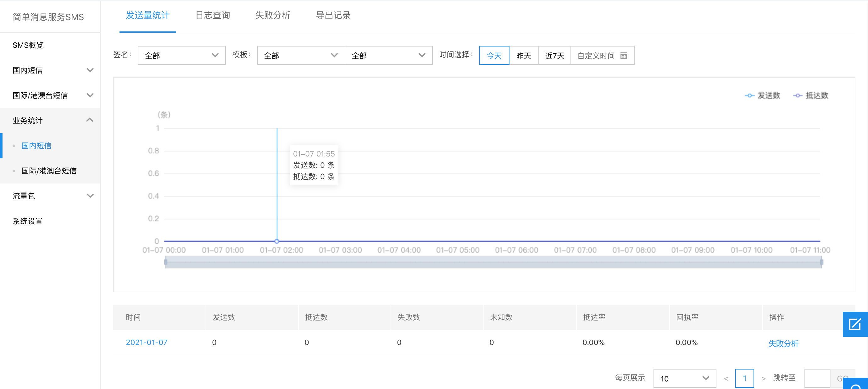Select the 昨天 time option
This screenshot has height=389, width=868.
[x=523, y=56]
